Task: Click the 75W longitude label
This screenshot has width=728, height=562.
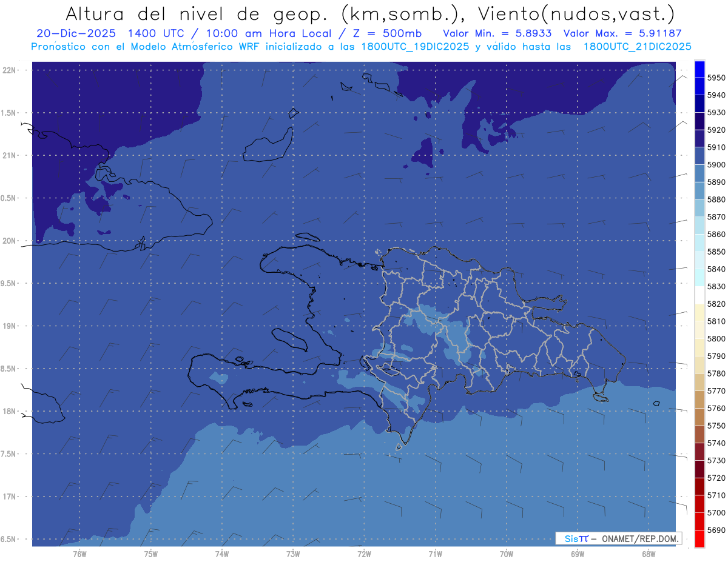Action: (150, 554)
